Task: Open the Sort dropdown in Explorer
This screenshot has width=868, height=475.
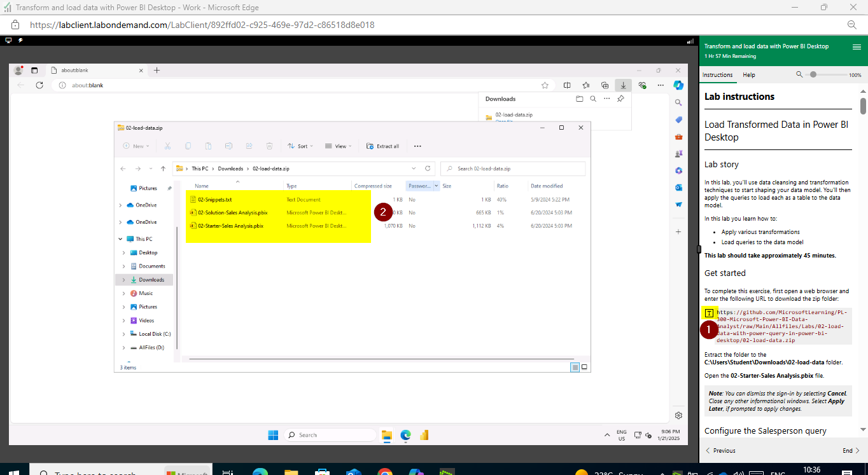Action: (300, 146)
